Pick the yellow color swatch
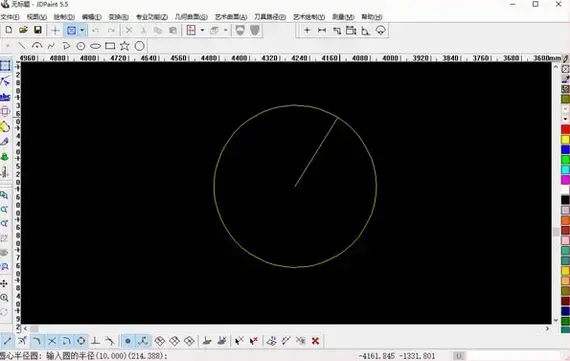This screenshot has width=570, height=361. point(565,140)
